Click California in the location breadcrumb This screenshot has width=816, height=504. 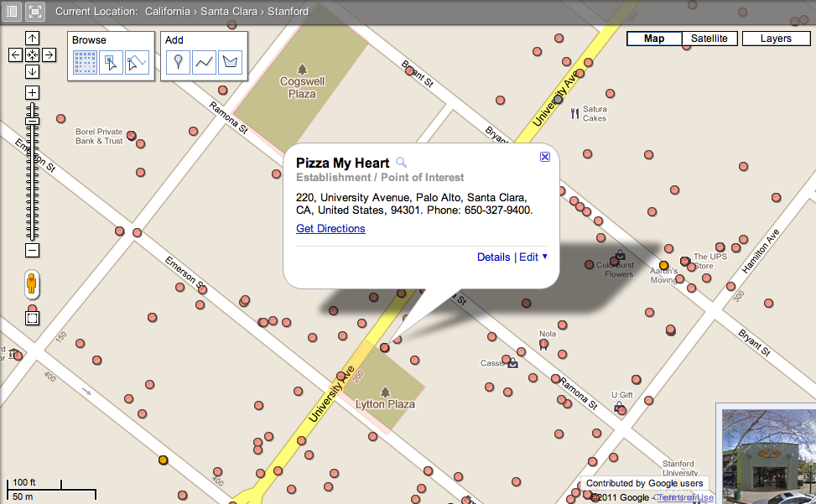click(x=168, y=12)
